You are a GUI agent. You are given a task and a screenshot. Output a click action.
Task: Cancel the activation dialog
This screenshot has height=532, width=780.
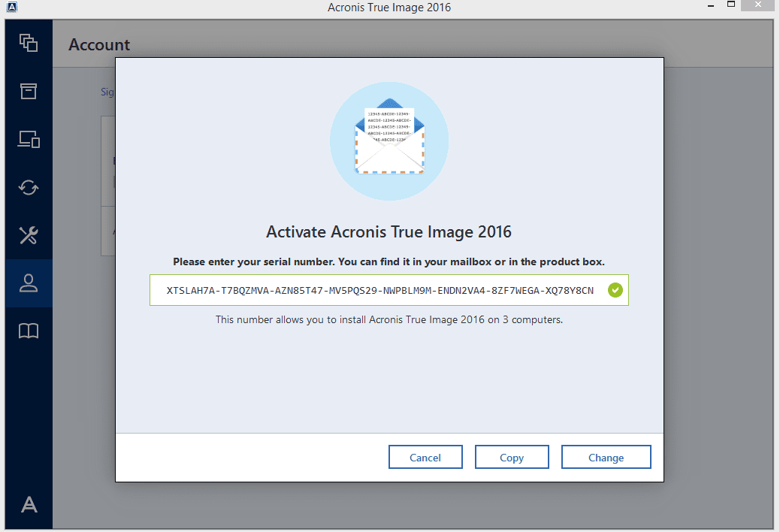pyautogui.click(x=425, y=457)
